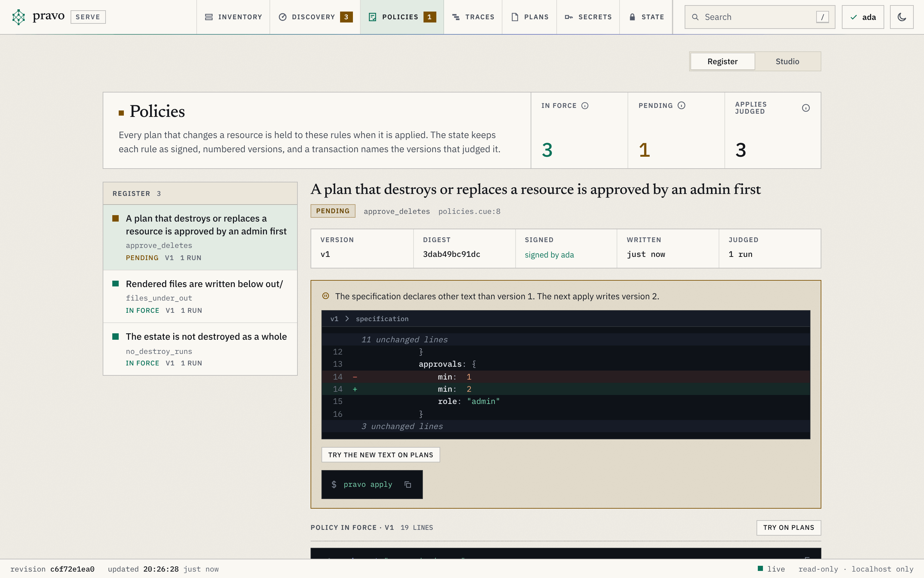924x578 pixels.
Task: Show info for the In Force stat
Action: 585,106
